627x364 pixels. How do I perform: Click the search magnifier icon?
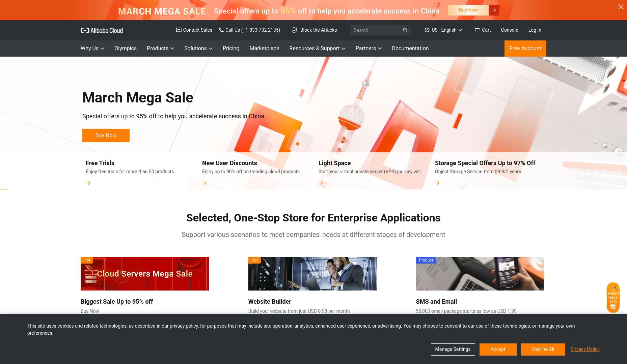pos(405,30)
